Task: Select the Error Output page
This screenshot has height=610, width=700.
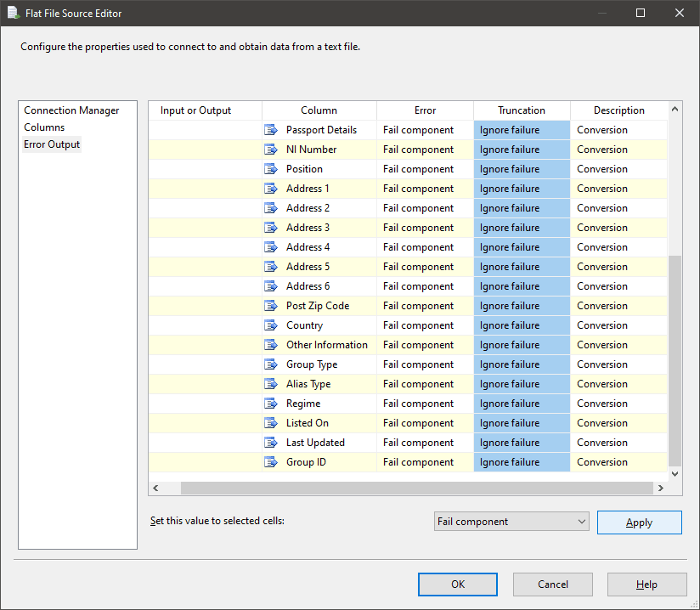Action: tap(52, 144)
